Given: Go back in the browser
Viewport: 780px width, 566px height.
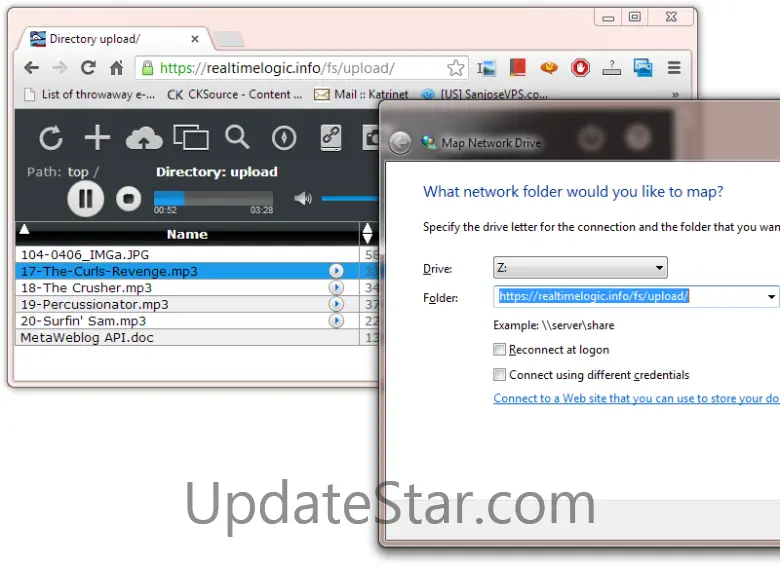Looking at the screenshot, I should tap(31, 68).
